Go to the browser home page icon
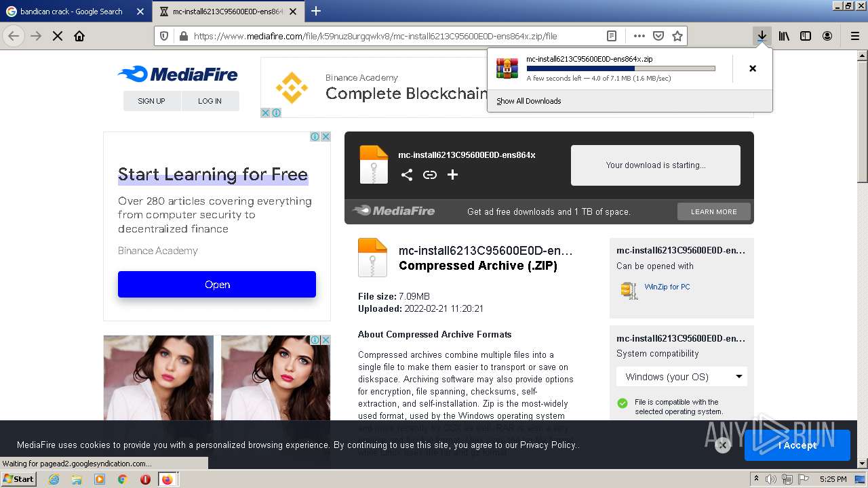Image resolution: width=868 pixels, height=488 pixels. [79, 36]
